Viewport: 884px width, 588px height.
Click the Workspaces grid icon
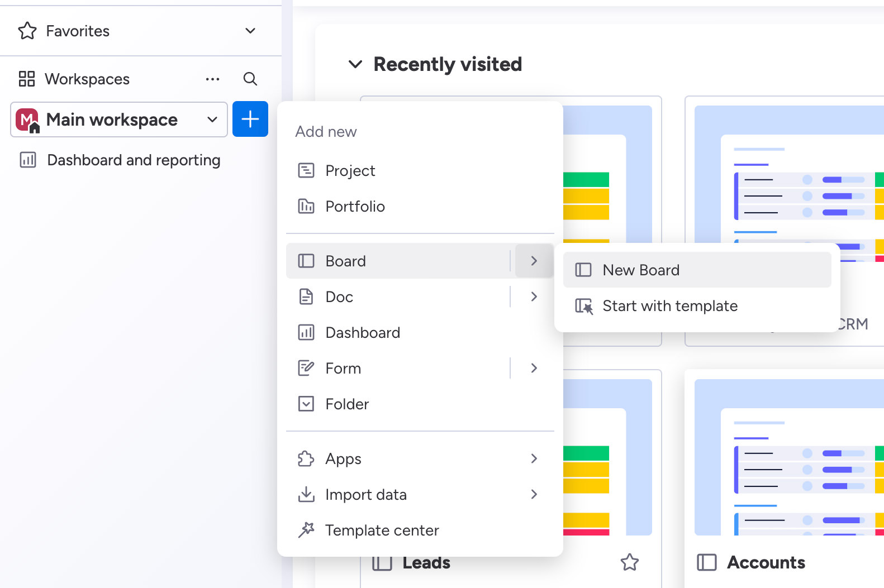click(x=27, y=79)
